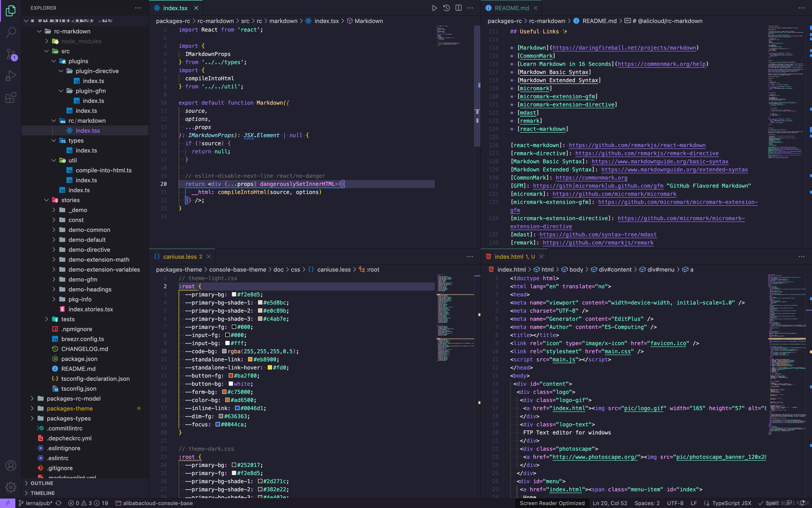The image size is (812, 508).
Task: Expand the OUTLINE section
Action: (x=42, y=483)
